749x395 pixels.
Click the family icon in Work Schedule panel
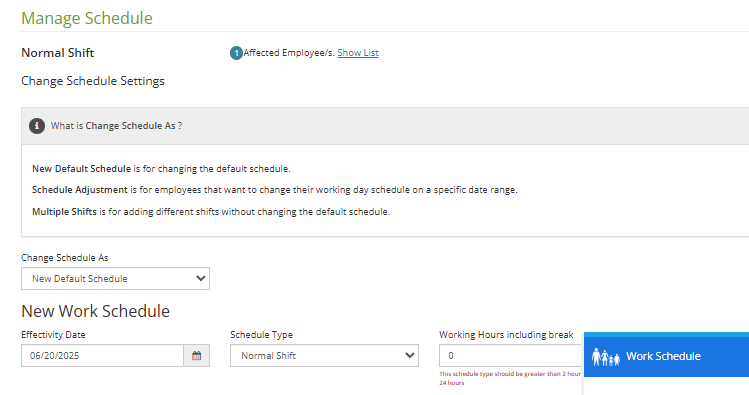click(x=605, y=357)
